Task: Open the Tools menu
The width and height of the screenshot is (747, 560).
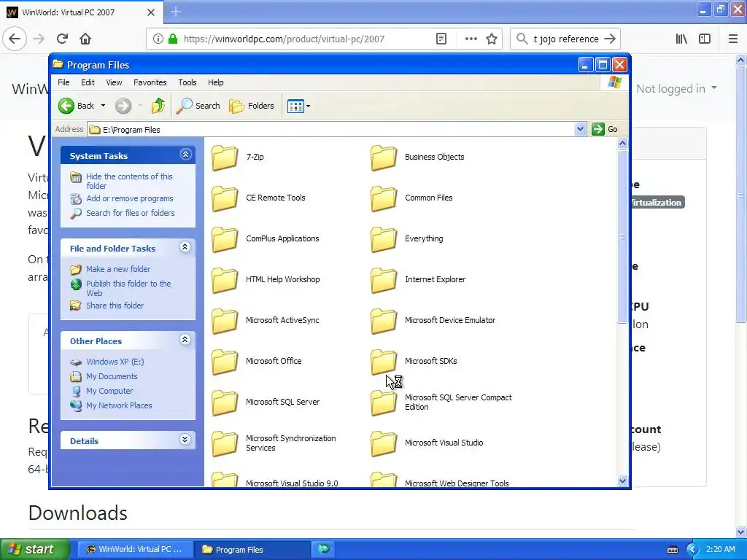Action: (187, 82)
